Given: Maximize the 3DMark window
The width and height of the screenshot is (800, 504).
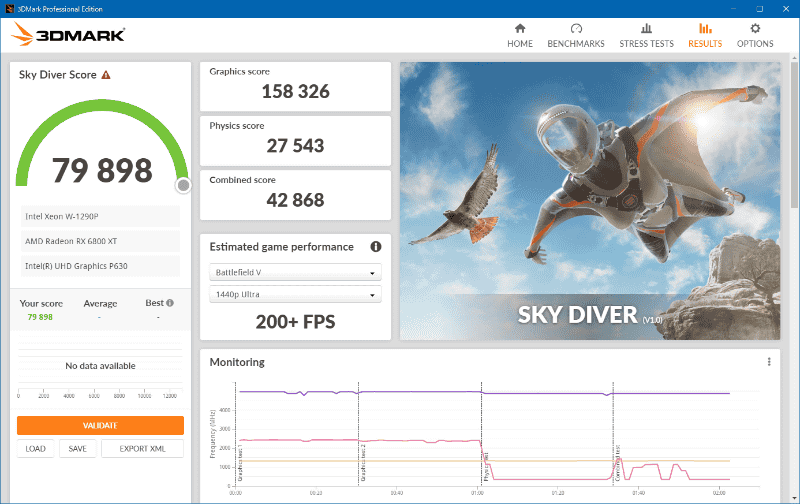Looking at the screenshot, I should click(759, 9).
